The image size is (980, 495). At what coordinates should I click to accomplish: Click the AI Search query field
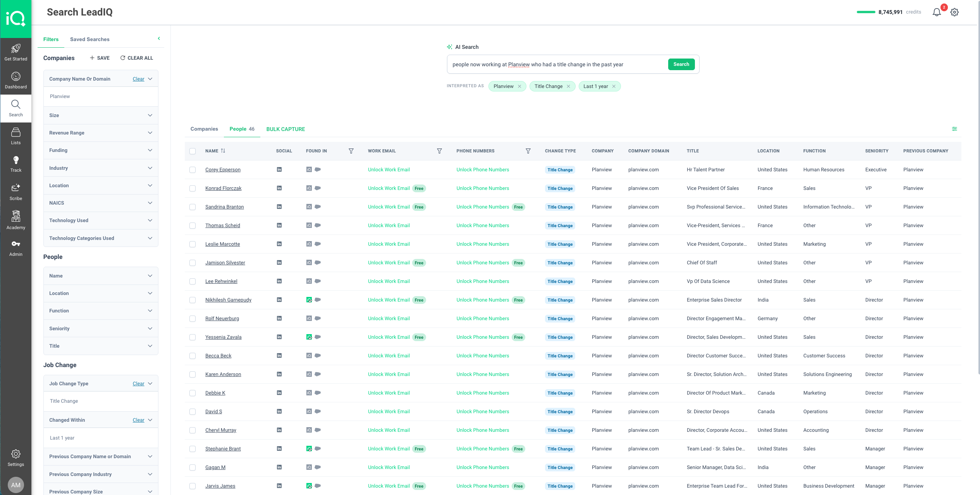pyautogui.click(x=557, y=64)
